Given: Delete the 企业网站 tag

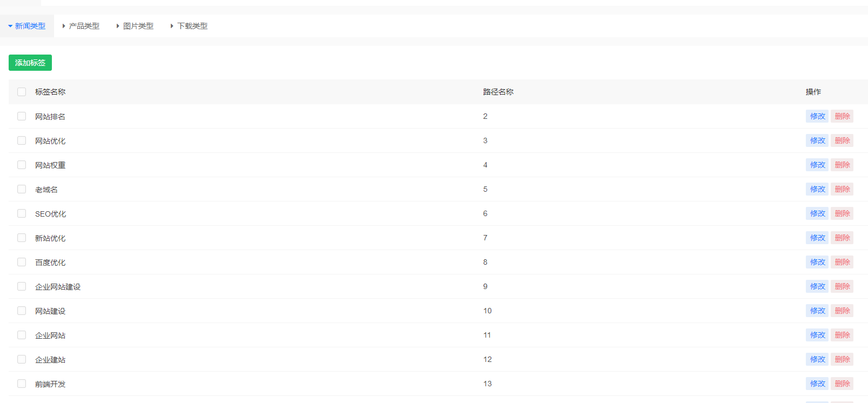Looking at the screenshot, I should [x=842, y=335].
